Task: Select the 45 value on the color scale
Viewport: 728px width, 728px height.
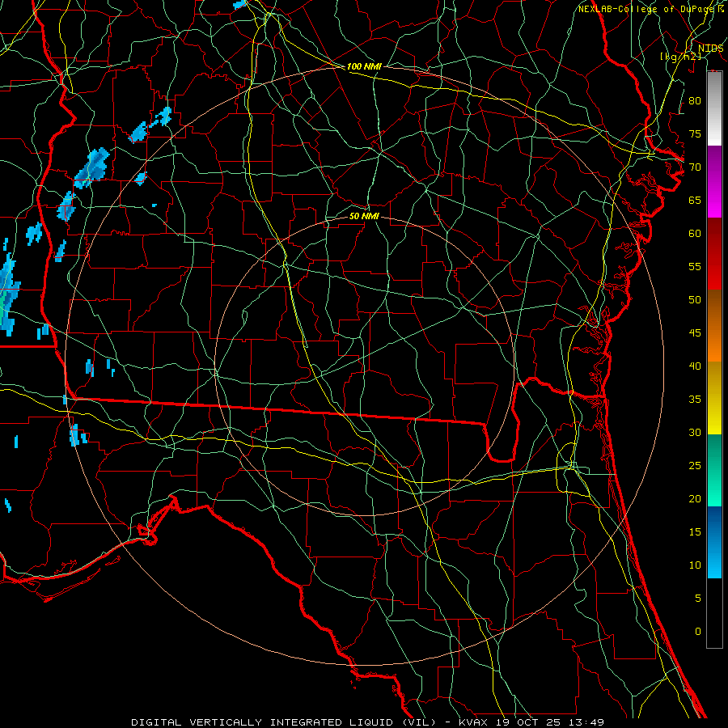Action: coord(695,333)
